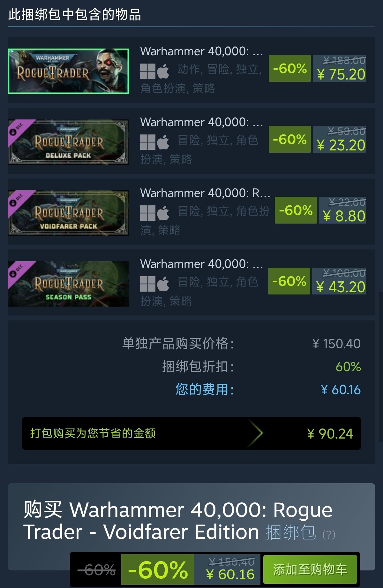Click the ¥ 8.80 Voidfarer Pack price

coord(344,216)
